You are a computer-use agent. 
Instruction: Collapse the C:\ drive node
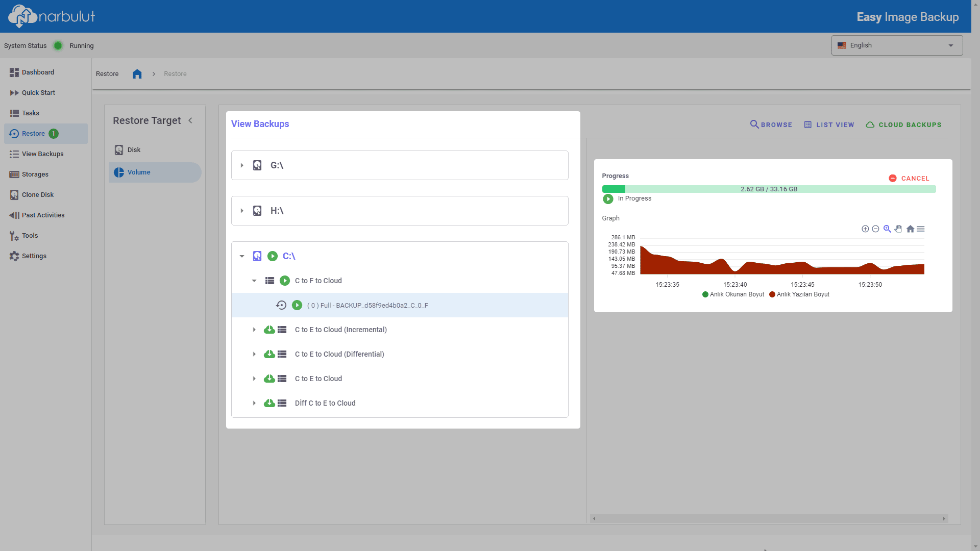point(242,256)
